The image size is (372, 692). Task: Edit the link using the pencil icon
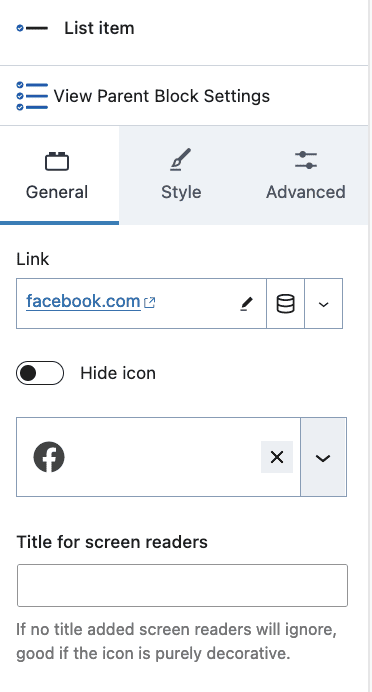pos(247,304)
